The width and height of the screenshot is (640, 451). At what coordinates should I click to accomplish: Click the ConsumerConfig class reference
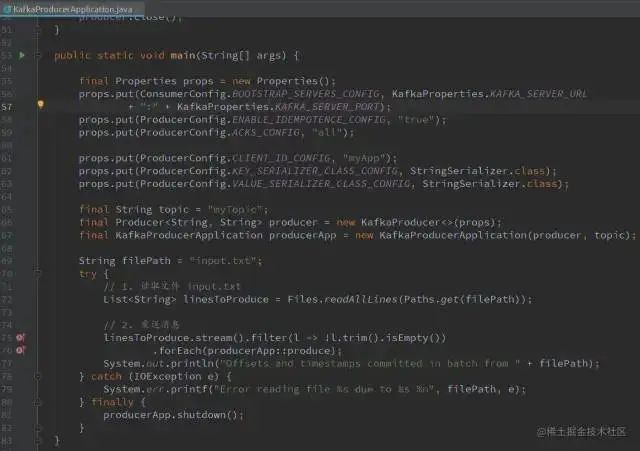pos(183,94)
